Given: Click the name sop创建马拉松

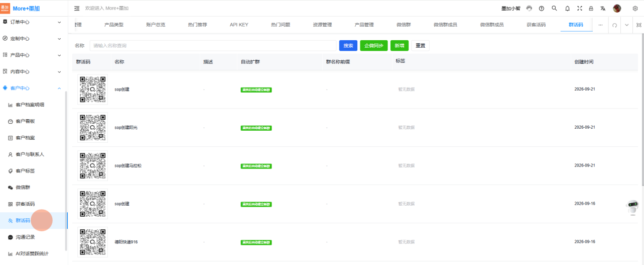Looking at the screenshot, I should (128, 165).
